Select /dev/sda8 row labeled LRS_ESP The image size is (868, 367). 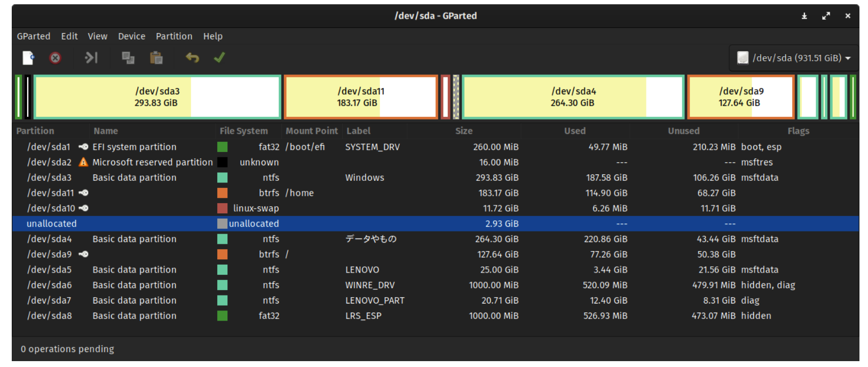(436, 316)
